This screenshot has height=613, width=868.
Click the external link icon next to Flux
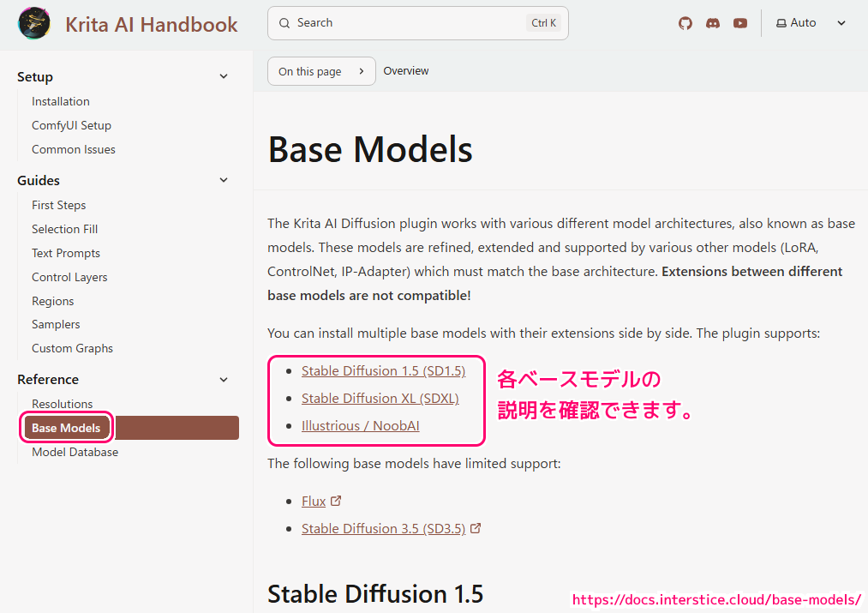coord(336,501)
